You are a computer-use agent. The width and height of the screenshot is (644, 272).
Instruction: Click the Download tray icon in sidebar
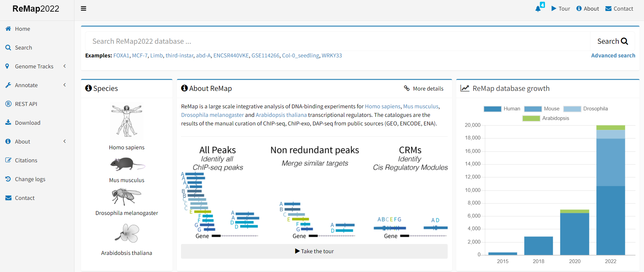pos(8,122)
